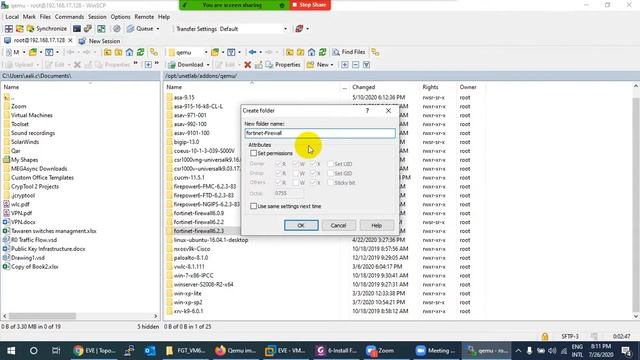Image resolution: width=640 pixels, height=360 pixels.
Task: Click the remote parent directory folder icon
Action: [x=289, y=52]
